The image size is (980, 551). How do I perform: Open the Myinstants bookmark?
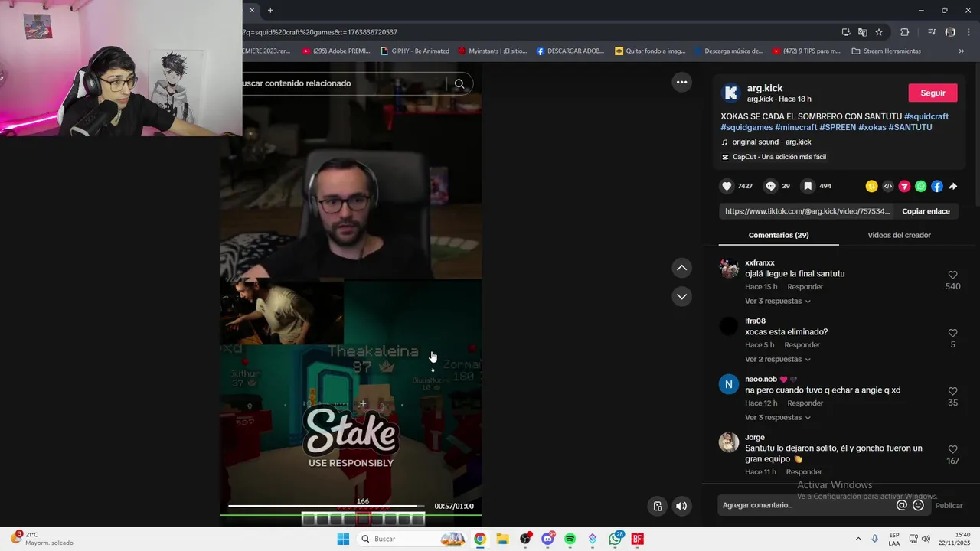[x=492, y=51]
